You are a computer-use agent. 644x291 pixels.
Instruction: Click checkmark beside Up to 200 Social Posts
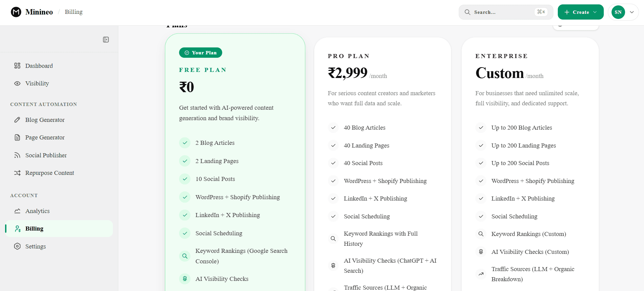click(x=481, y=163)
